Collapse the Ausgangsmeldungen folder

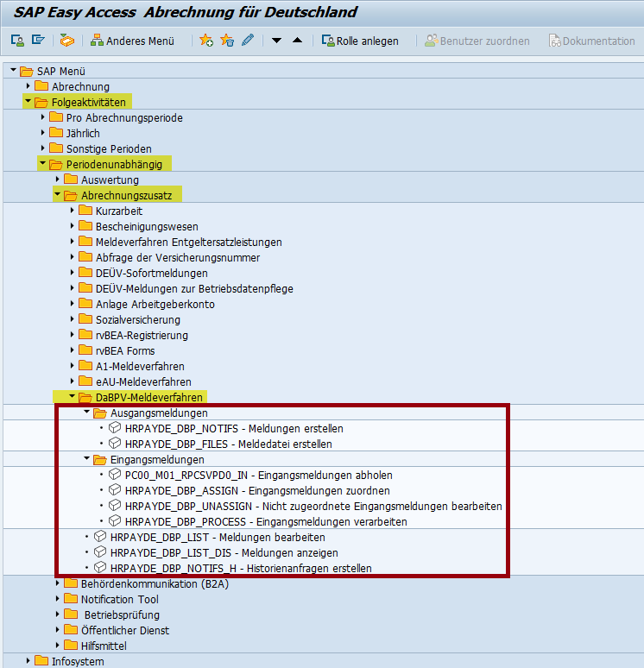(87, 412)
